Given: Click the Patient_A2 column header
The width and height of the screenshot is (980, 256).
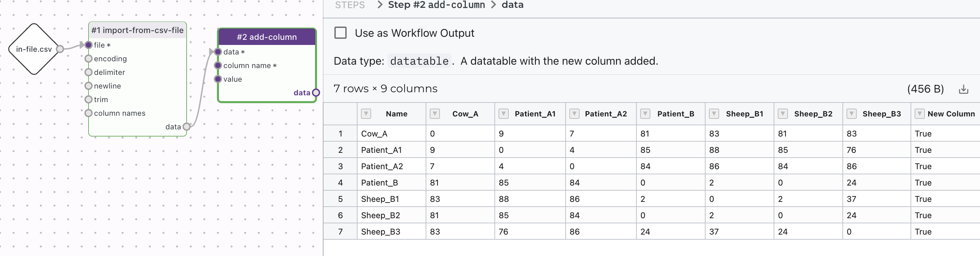Looking at the screenshot, I should 605,114.
